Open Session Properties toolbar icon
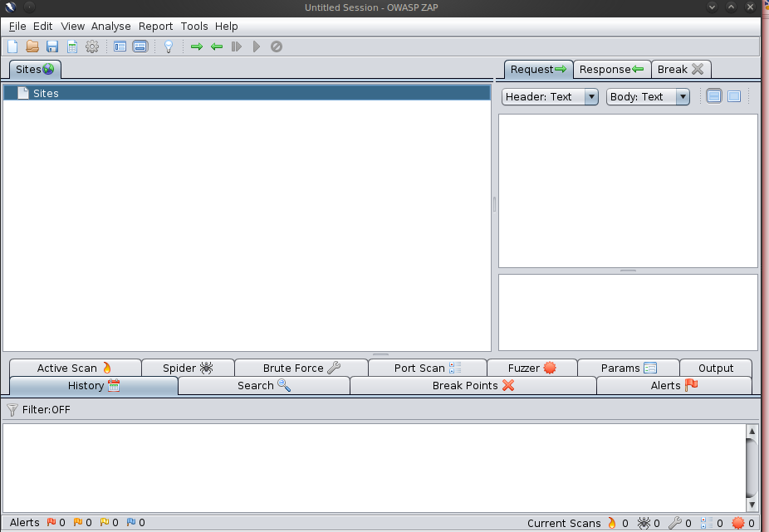The width and height of the screenshot is (769, 532). [x=72, y=46]
